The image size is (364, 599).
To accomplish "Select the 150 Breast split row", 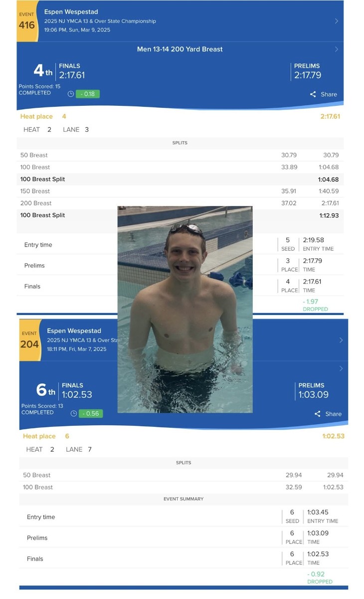I will pos(180,191).
